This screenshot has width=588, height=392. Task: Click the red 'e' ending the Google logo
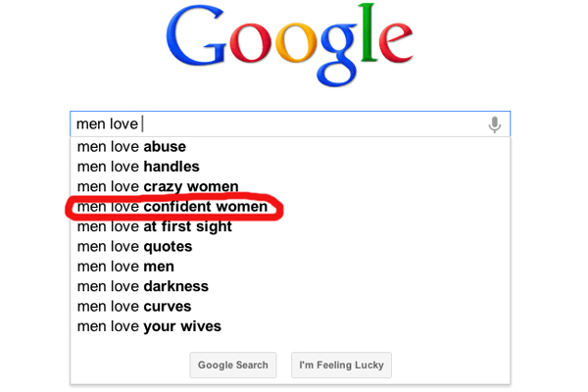[x=396, y=42]
